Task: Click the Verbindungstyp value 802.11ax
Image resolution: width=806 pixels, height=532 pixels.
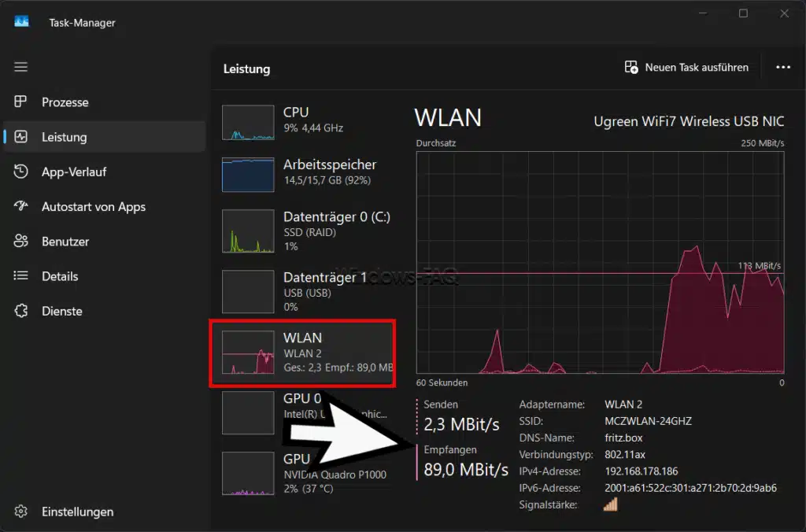Action: (x=624, y=454)
